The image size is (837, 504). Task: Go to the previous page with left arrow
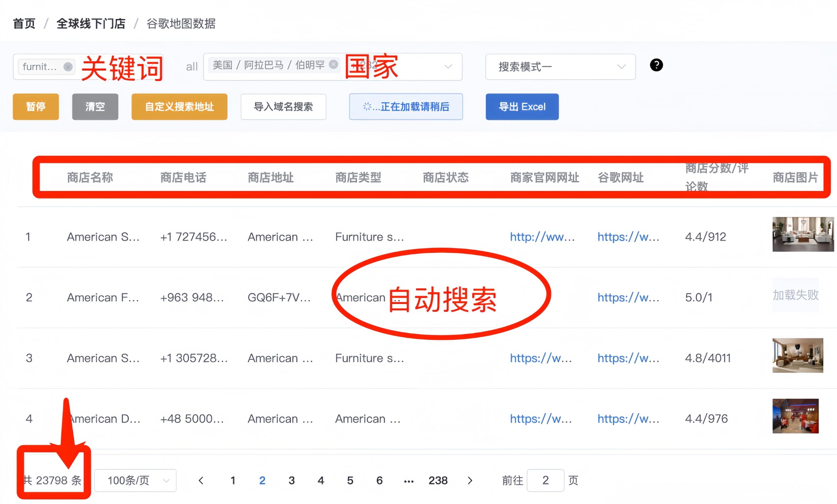pyautogui.click(x=201, y=480)
